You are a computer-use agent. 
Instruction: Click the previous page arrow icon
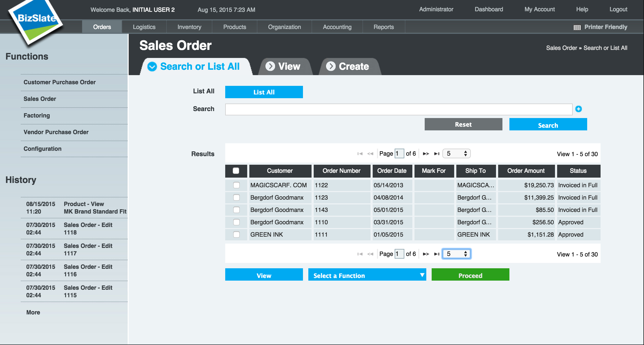[x=370, y=153]
